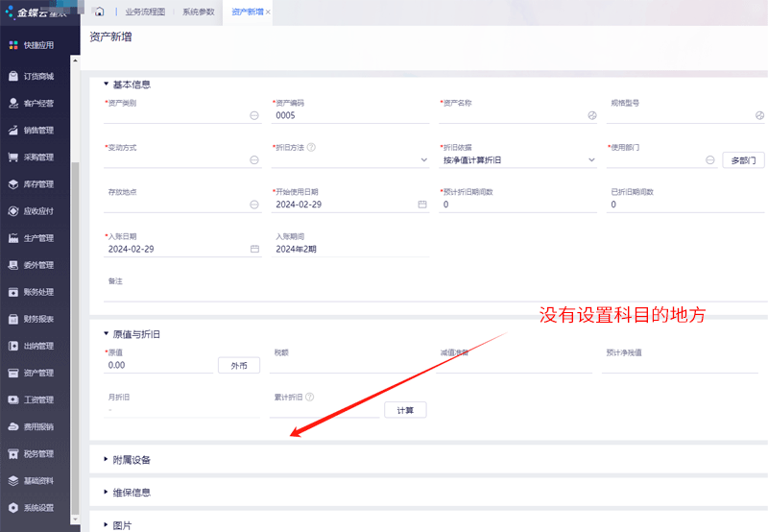Click the 减值准备 input field
The height and width of the screenshot is (532, 768).
point(514,366)
